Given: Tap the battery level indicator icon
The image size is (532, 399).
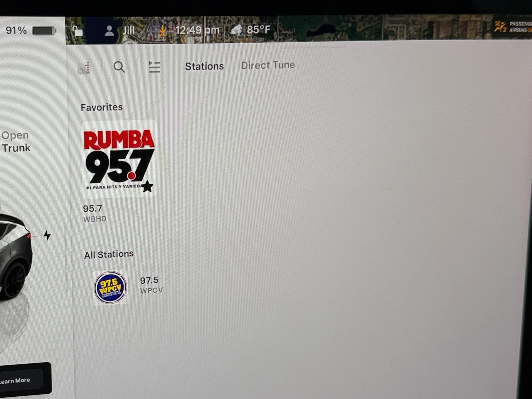Looking at the screenshot, I should tap(44, 31).
